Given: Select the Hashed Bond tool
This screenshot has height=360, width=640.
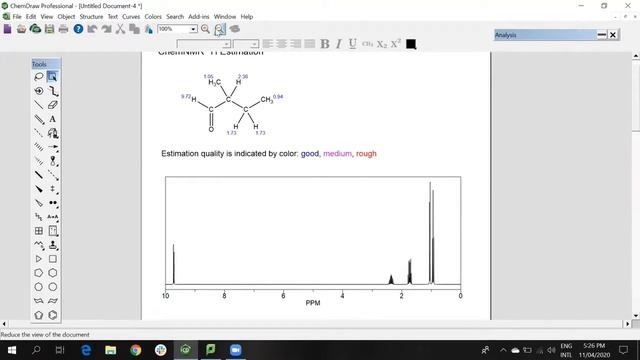Looking at the screenshot, I should pos(39,147).
